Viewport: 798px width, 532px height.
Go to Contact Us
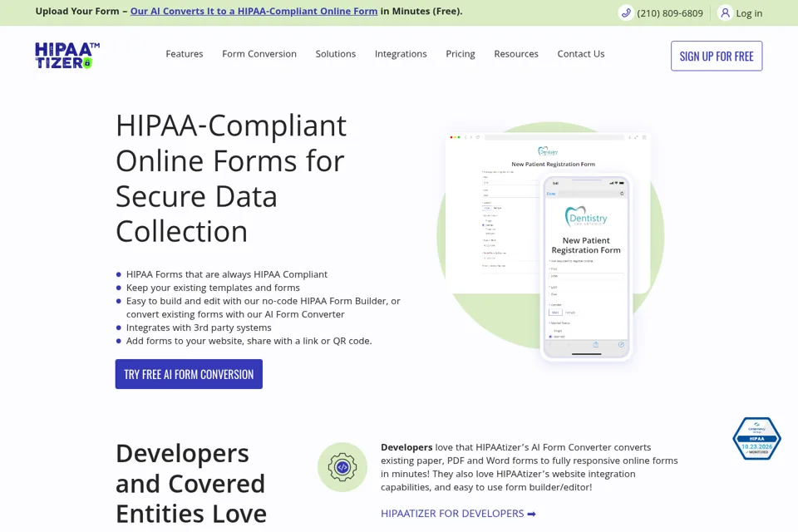(581, 54)
